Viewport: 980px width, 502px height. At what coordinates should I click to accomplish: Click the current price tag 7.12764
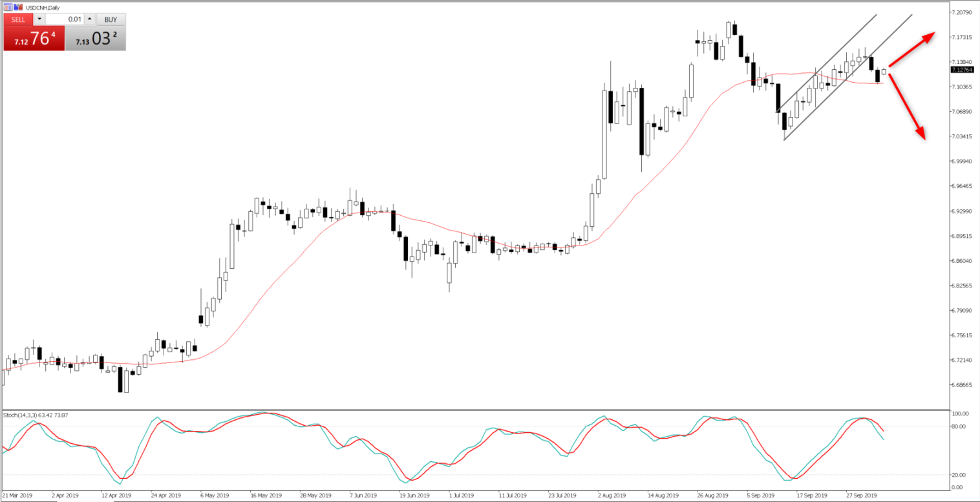point(963,69)
